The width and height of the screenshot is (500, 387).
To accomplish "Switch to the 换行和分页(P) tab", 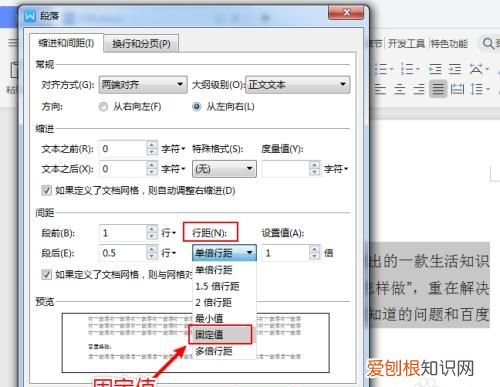I will [141, 44].
